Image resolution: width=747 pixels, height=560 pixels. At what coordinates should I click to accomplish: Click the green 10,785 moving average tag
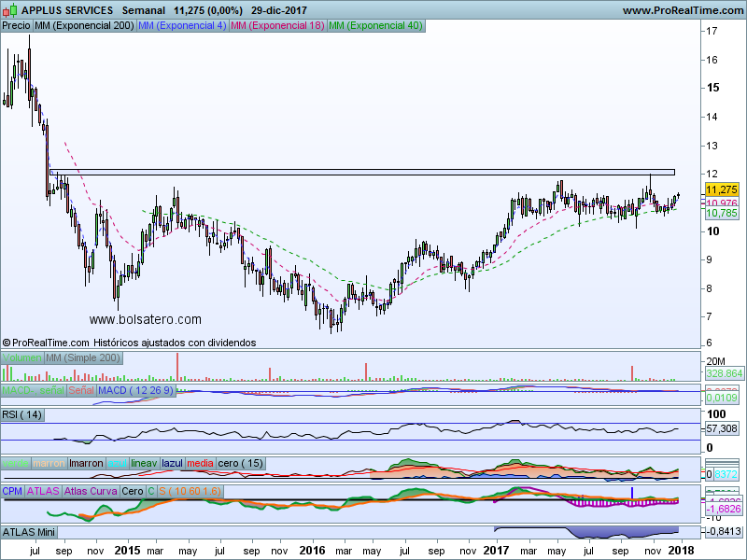722,214
